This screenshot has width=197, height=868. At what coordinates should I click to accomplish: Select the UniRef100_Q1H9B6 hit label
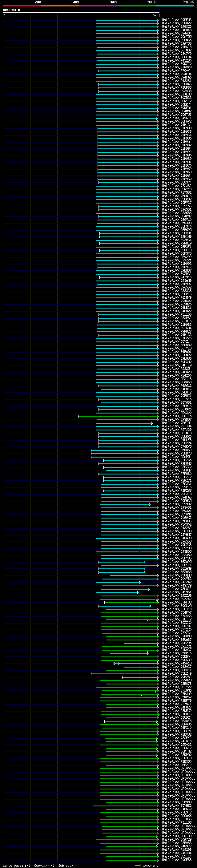(177, 139)
